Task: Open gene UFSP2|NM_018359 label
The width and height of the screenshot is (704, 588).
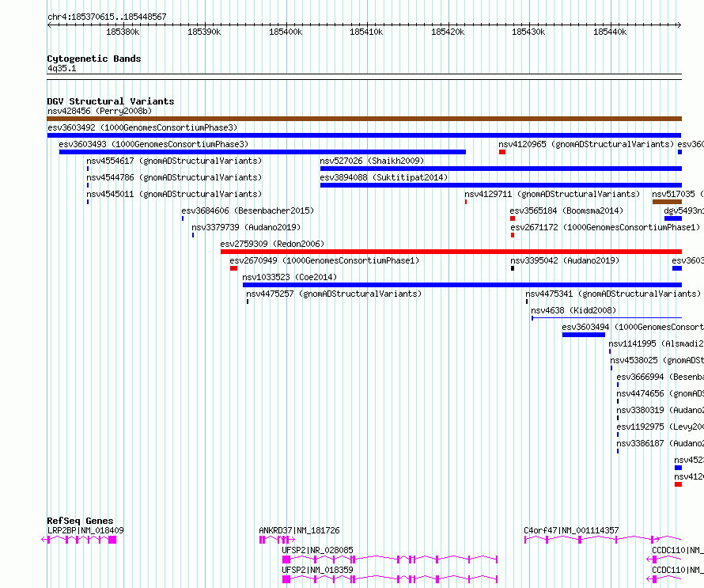Action: tap(317, 570)
